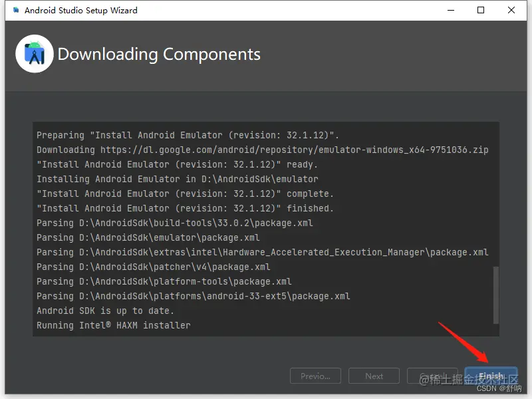Click the Previous button
The height and width of the screenshot is (399, 532).
pyautogui.click(x=315, y=376)
